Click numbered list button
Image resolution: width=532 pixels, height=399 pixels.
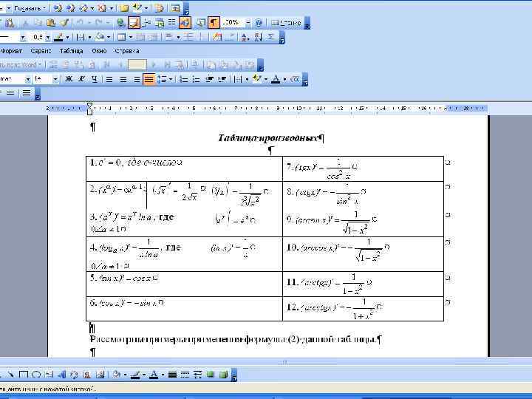point(183,79)
